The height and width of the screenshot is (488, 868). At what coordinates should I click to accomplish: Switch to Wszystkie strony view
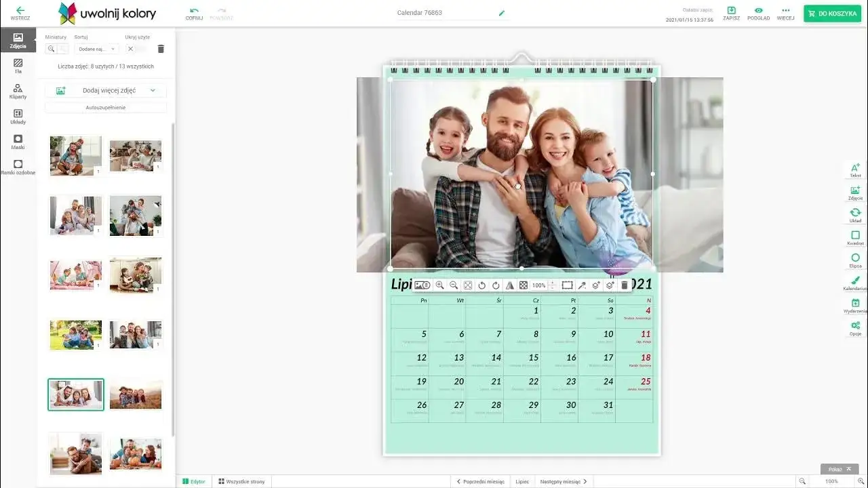(x=242, y=481)
